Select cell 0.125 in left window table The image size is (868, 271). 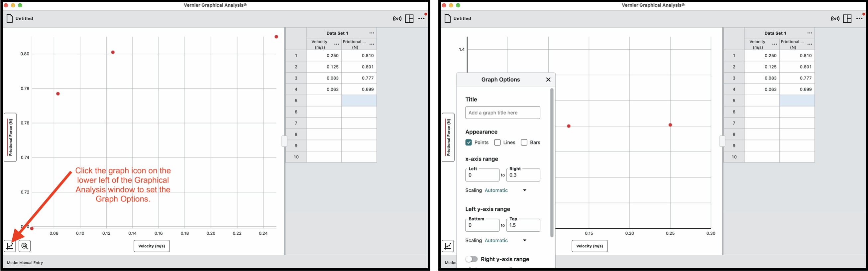coord(324,67)
